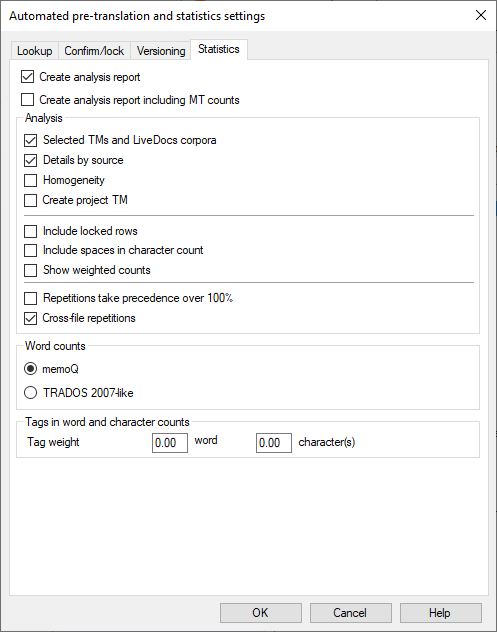Viewport: 497px width, 632px height.
Task: Open the Confirm/lock tab
Action: 94,51
